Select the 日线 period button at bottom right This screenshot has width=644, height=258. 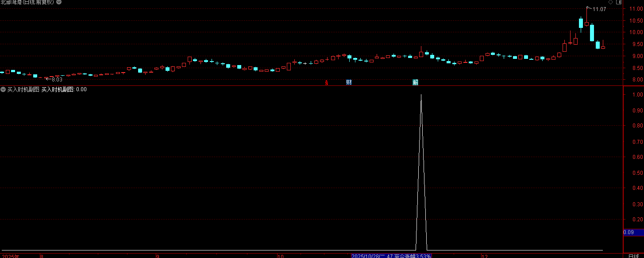coord(633,256)
